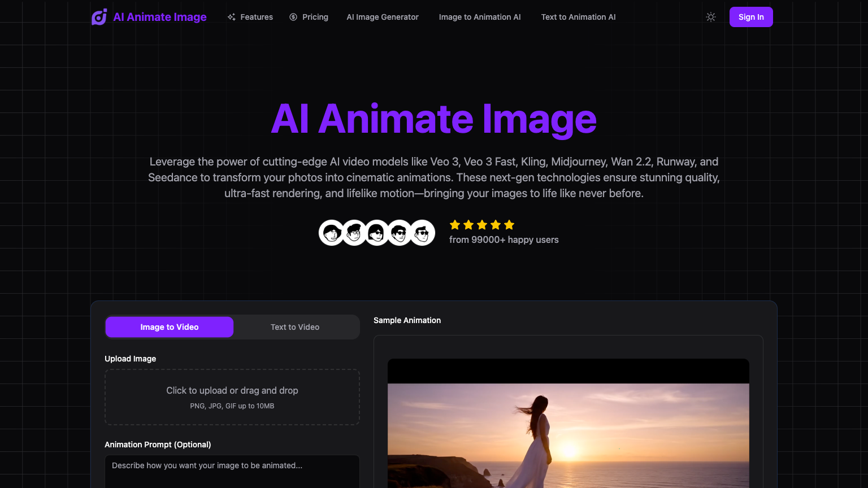Click the coin icon next to Pricing
Screen dimensions: 868x488
293,17
